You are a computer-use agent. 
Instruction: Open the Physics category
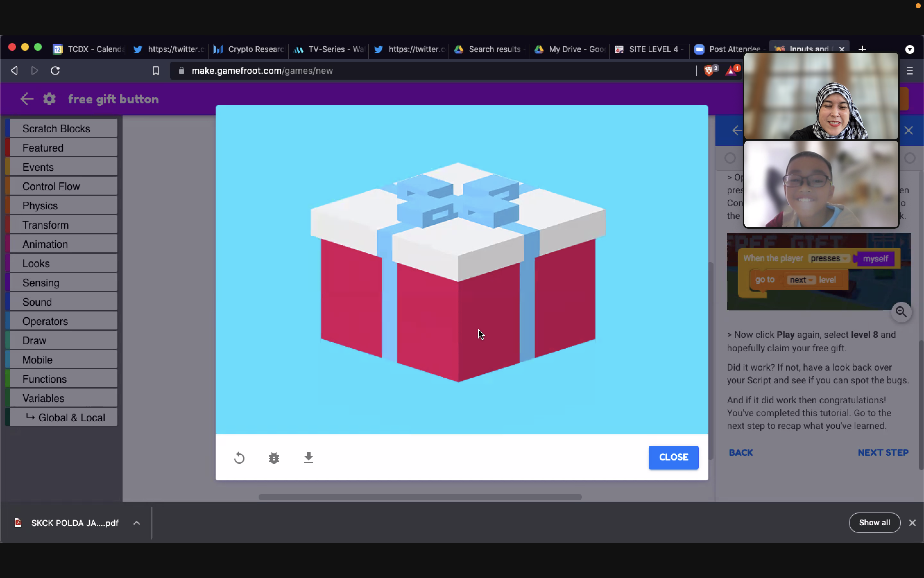pyautogui.click(x=62, y=206)
